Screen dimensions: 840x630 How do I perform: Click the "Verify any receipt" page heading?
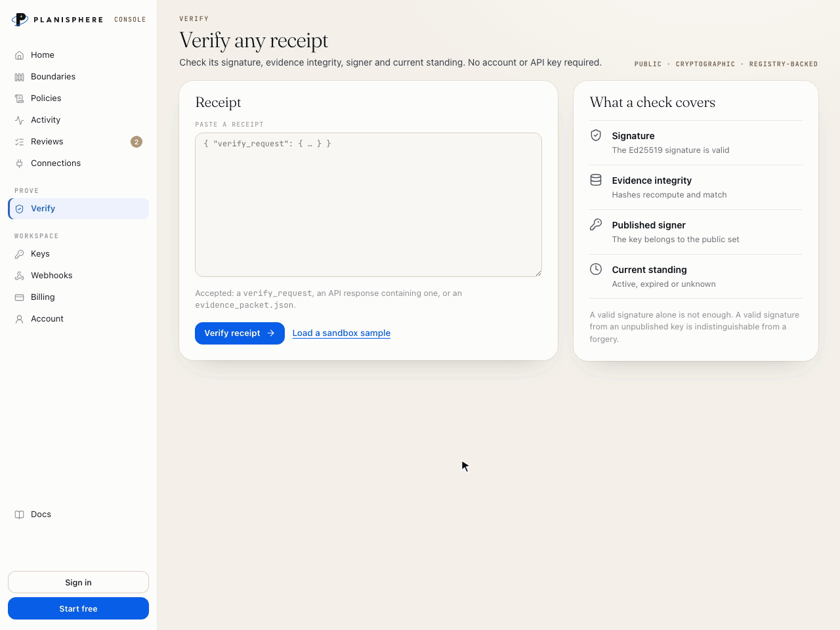[254, 41]
